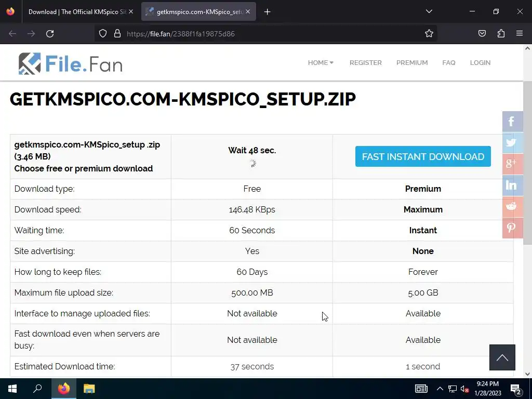Image resolution: width=532 pixels, height=399 pixels.
Task: Go back with the browser back arrow
Action: (12, 34)
